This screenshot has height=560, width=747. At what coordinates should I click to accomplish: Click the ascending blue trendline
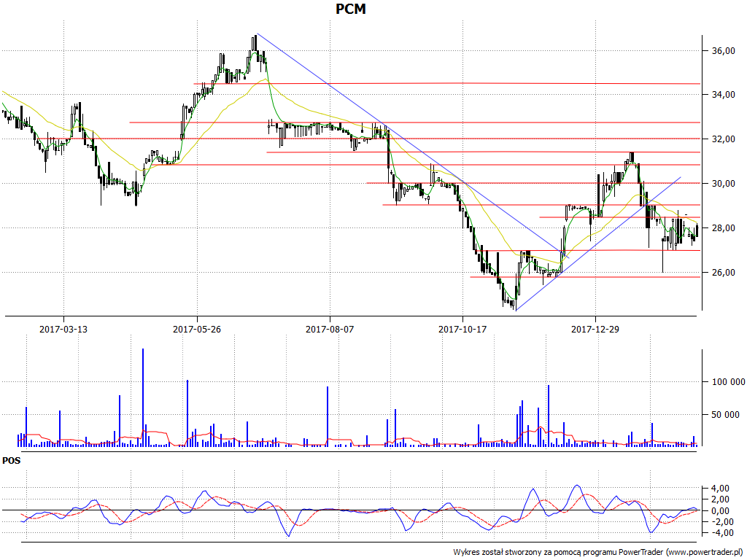[x=598, y=244]
